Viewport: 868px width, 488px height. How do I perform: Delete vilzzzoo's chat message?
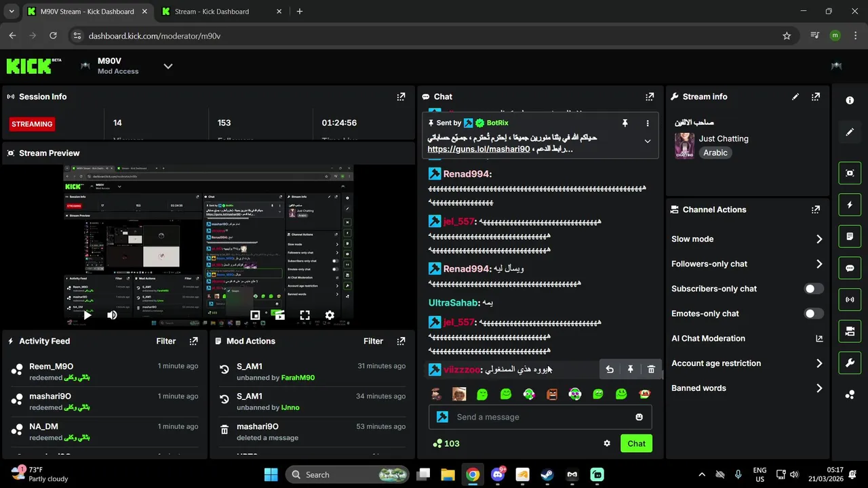(651, 369)
